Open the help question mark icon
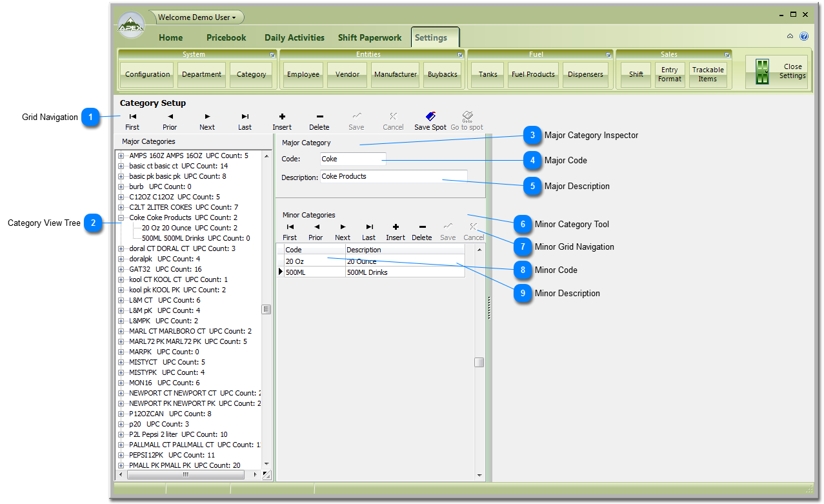The image size is (824, 504). click(804, 37)
